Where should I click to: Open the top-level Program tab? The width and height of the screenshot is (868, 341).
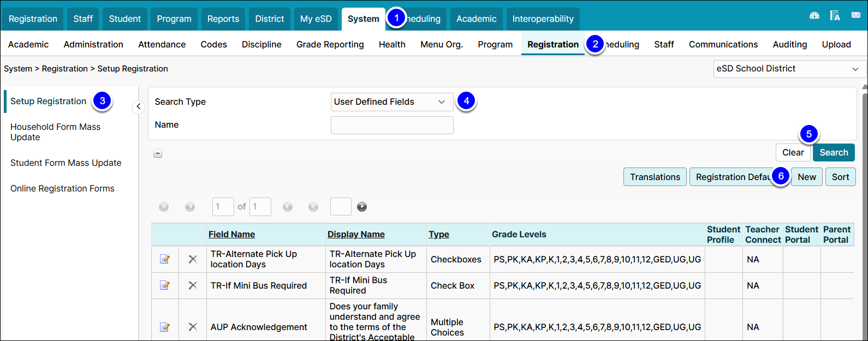[x=174, y=19]
